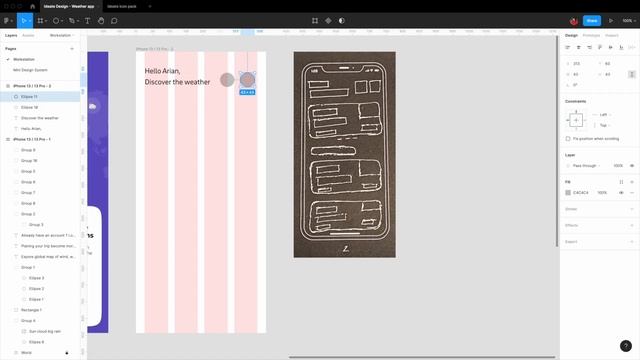Screen dimensions: 640x360
Task: Switch to the Assets panel tab
Action: [28, 36]
